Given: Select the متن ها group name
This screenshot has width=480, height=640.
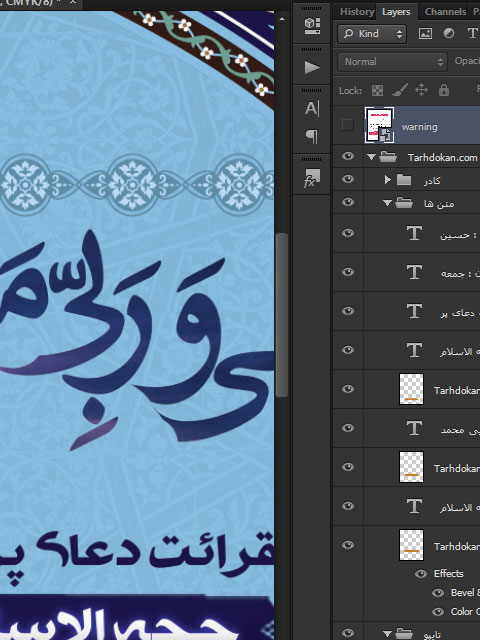Looking at the screenshot, I should [x=439, y=203].
